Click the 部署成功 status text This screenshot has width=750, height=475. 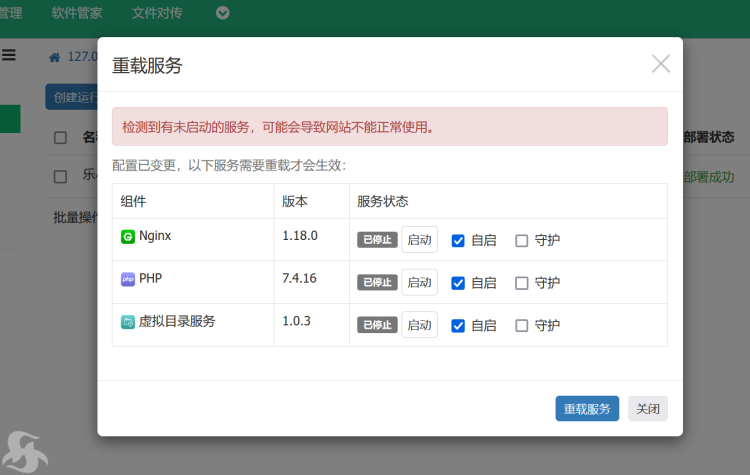pos(708,177)
